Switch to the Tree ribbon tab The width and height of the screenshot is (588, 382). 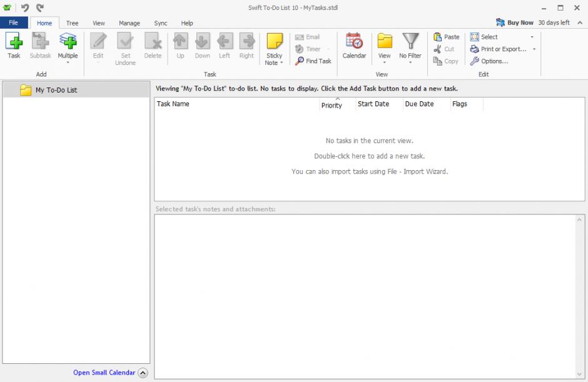[73, 23]
